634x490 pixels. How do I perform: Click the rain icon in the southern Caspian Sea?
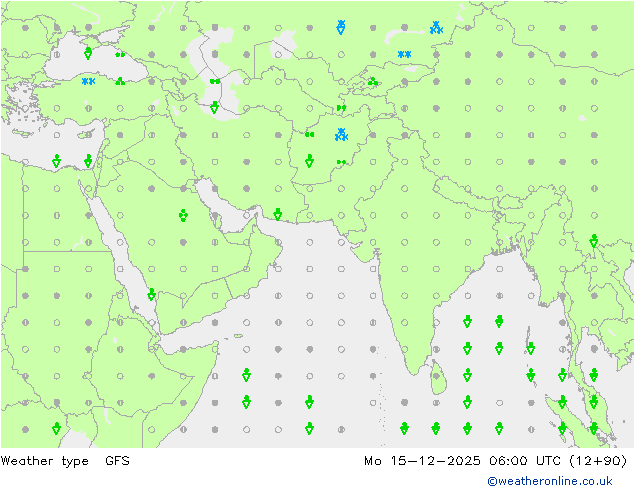tap(214, 107)
